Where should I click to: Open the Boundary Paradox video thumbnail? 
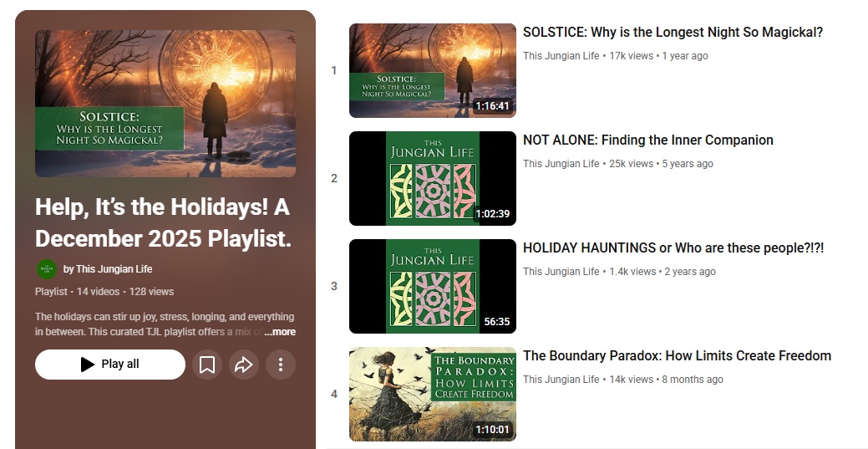click(433, 394)
